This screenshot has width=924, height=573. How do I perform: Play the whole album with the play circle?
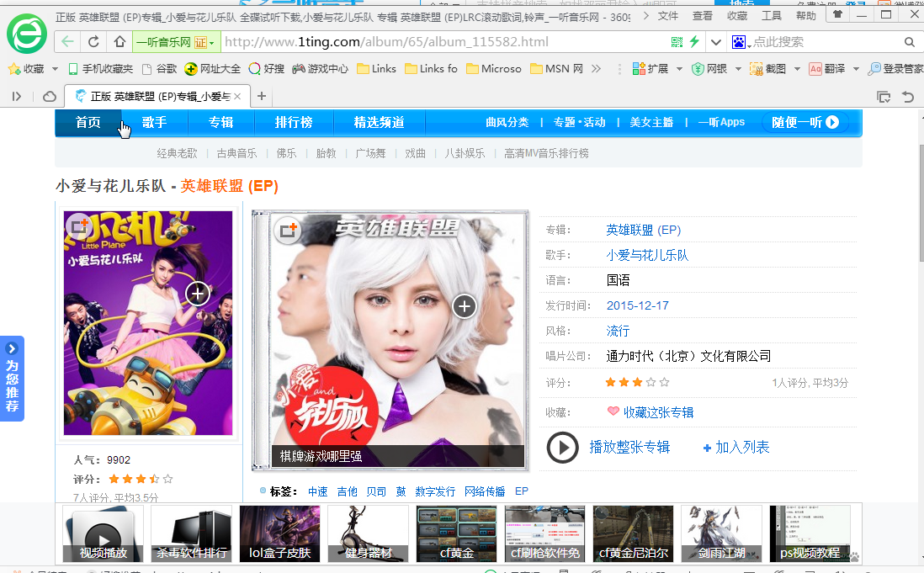(x=562, y=448)
